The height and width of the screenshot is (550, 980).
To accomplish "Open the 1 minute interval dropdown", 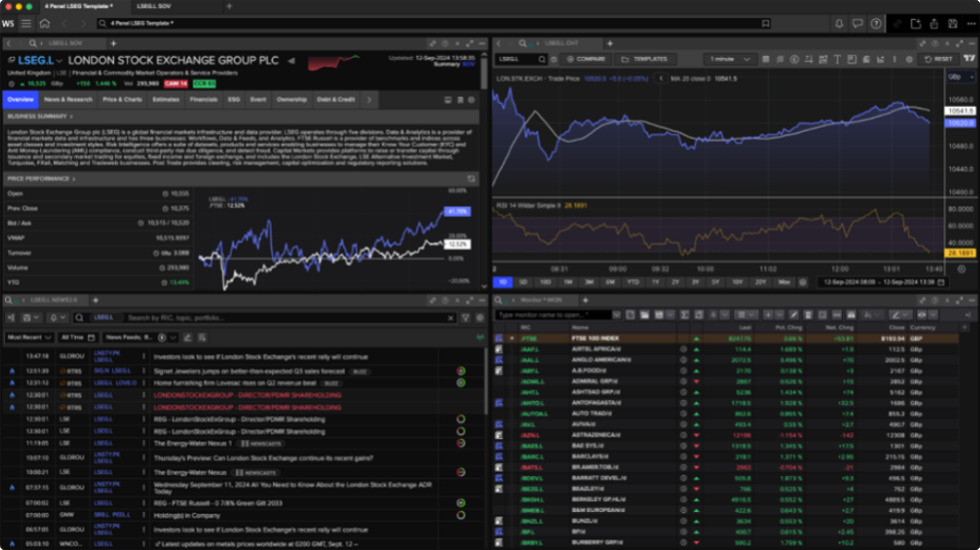I will 728,59.
